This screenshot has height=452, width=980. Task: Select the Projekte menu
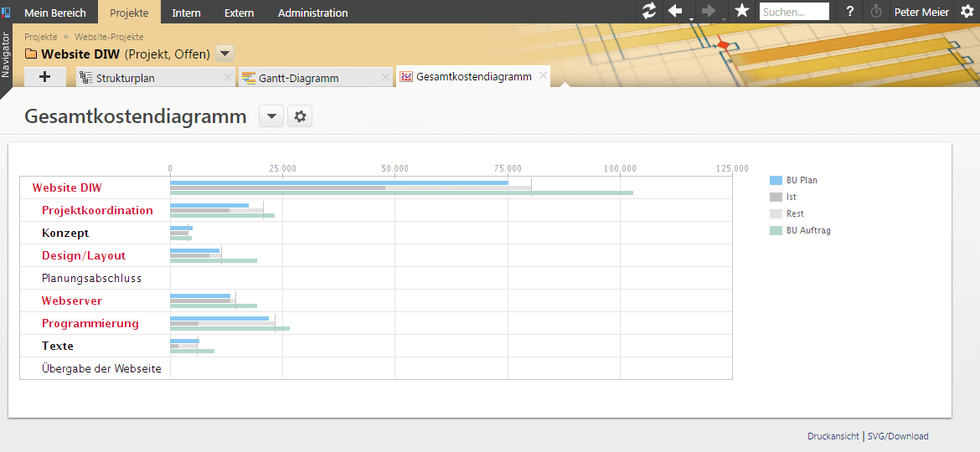click(x=129, y=12)
